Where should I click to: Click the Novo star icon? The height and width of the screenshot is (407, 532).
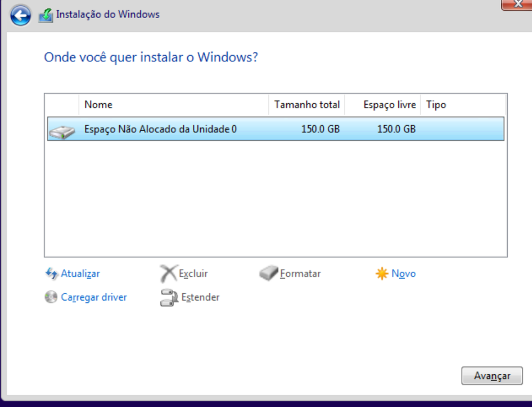382,274
